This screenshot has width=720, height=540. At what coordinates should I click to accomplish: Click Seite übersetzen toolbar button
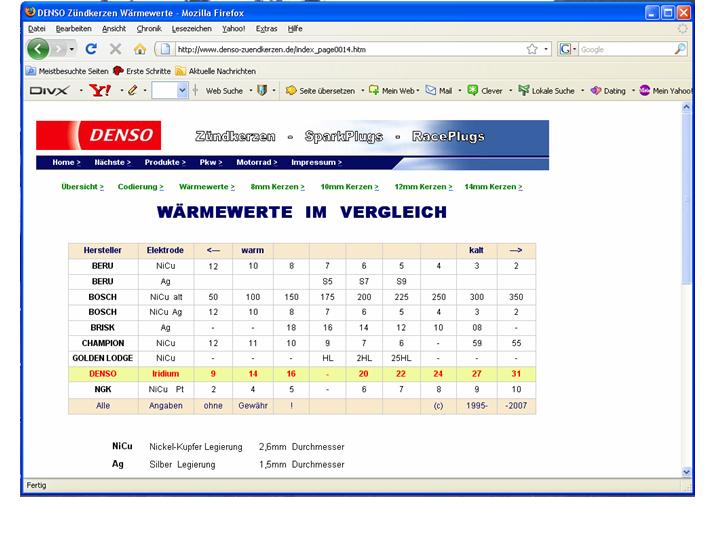(x=321, y=91)
